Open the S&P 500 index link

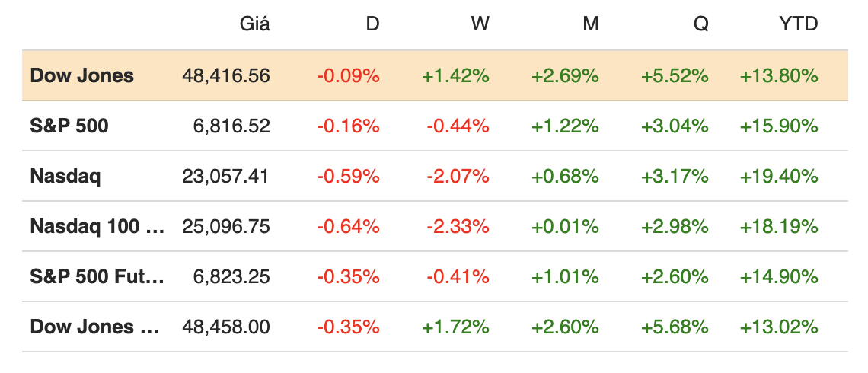69,126
